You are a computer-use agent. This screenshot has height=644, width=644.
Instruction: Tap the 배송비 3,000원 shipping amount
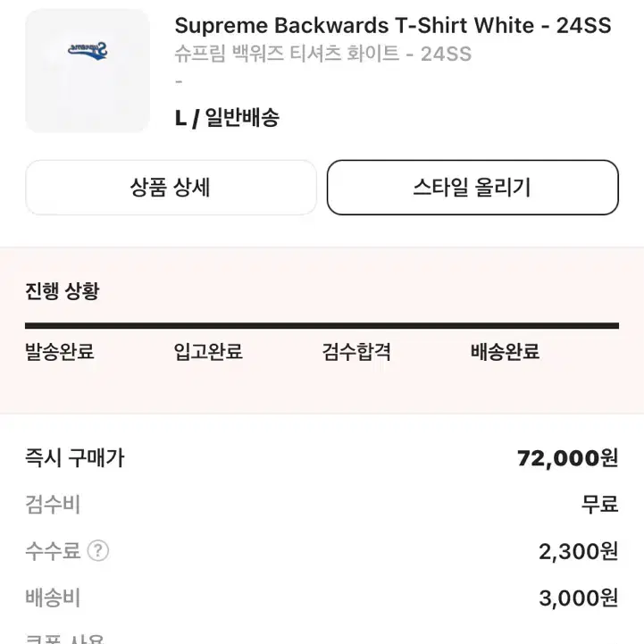(578, 598)
